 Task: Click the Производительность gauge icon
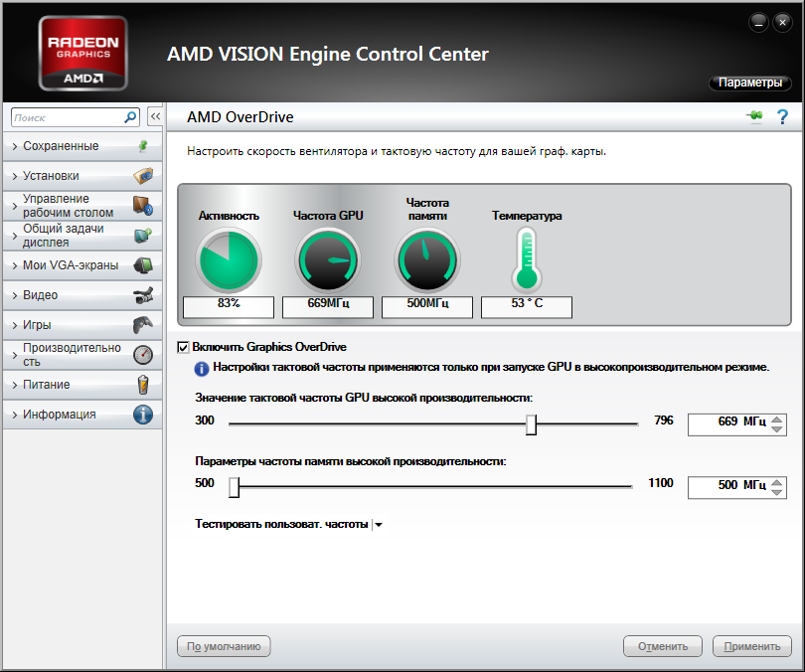143,355
